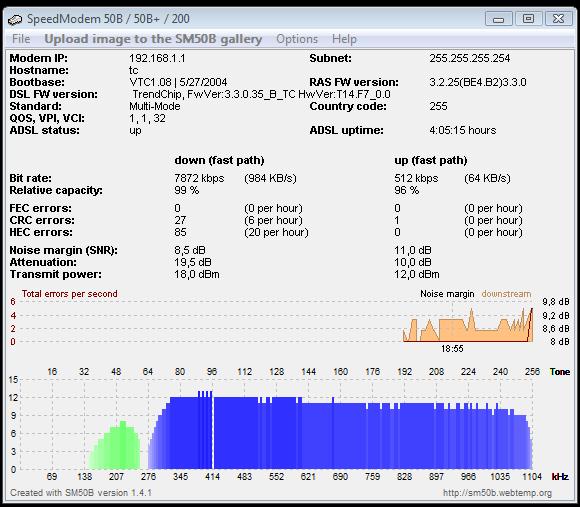Click the http://sm50b.webtemp.org link
This screenshot has height=507, width=580.
[x=497, y=493]
